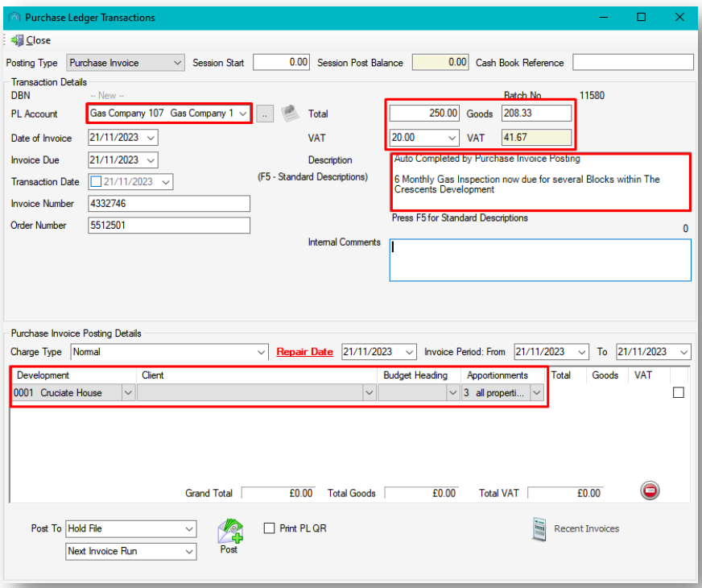Screen dimensions: 702x588
Task: Maximize the Purchase Ledger Transactions window
Action: [x=642, y=17]
